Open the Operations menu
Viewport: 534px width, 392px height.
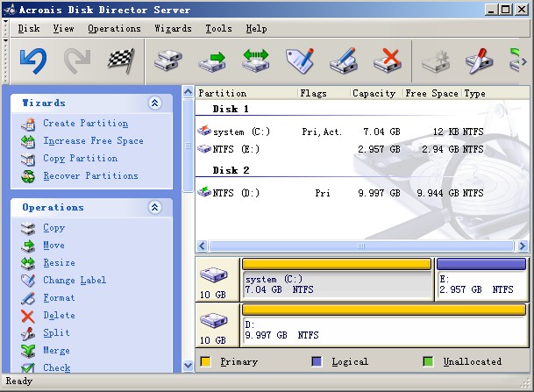click(x=114, y=29)
